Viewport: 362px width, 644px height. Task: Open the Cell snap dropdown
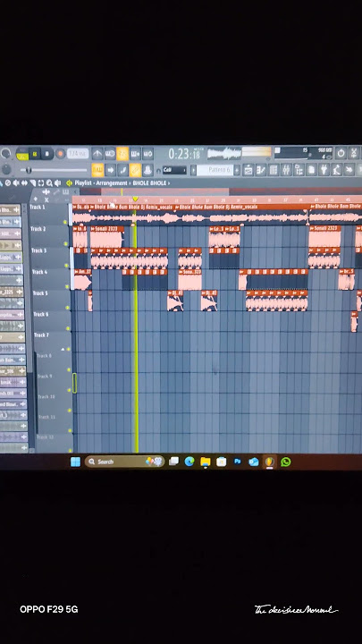click(174, 170)
